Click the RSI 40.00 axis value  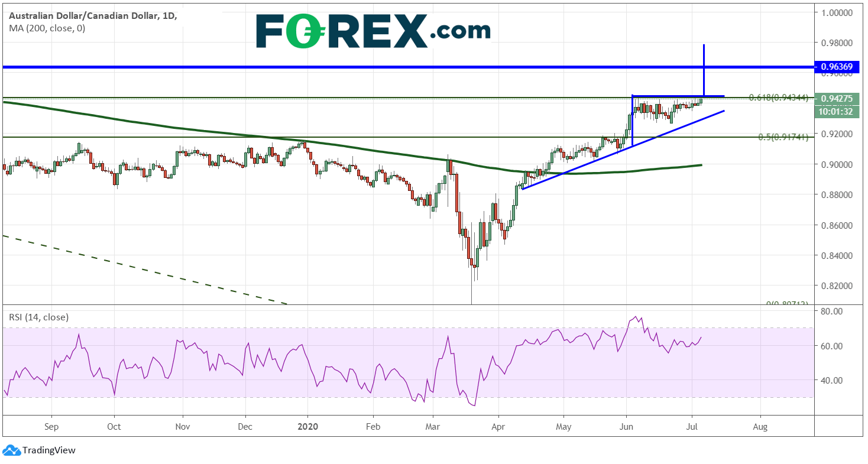point(831,380)
